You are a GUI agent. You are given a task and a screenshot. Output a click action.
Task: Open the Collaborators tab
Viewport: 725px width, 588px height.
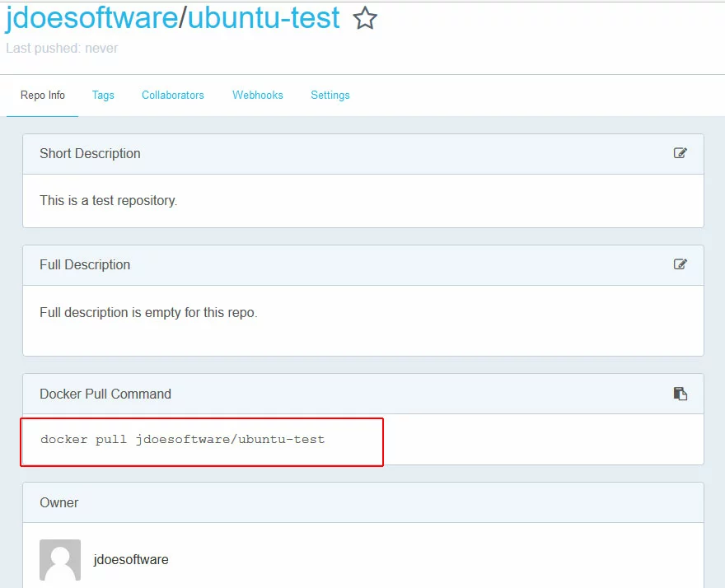point(173,96)
